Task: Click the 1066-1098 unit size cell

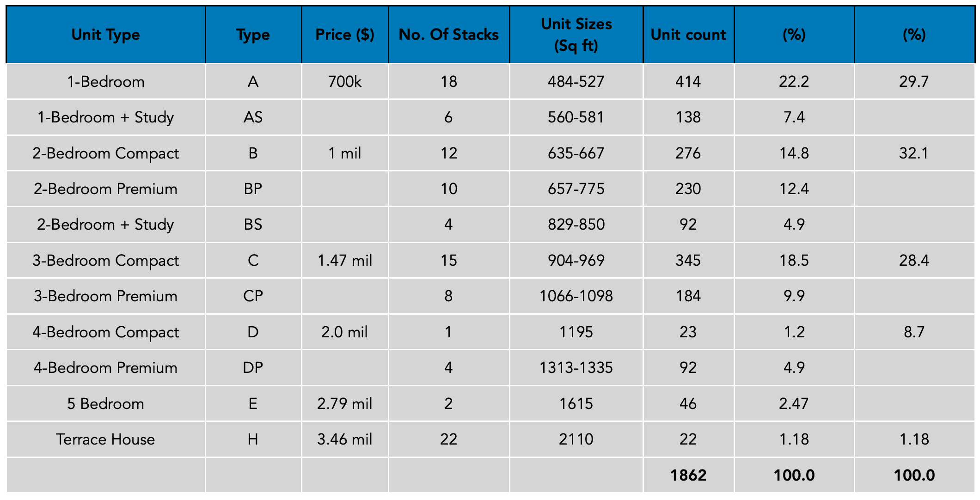Action: point(576,296)
